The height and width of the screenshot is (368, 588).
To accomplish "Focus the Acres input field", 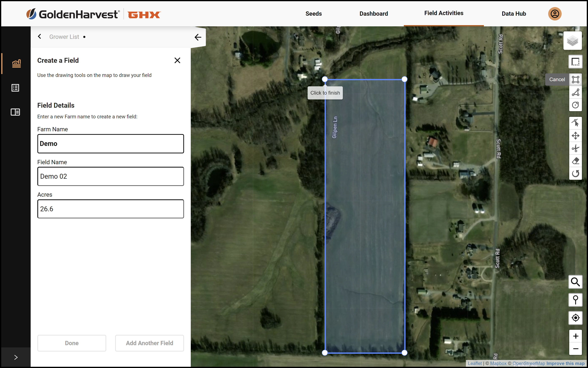I will coord(111,209).
